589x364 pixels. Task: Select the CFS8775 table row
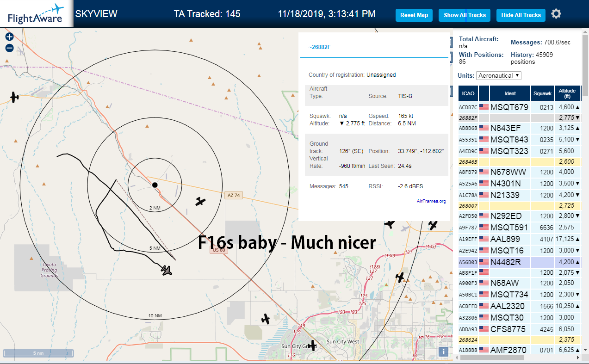pyautogui.click(x=519, y=329)
